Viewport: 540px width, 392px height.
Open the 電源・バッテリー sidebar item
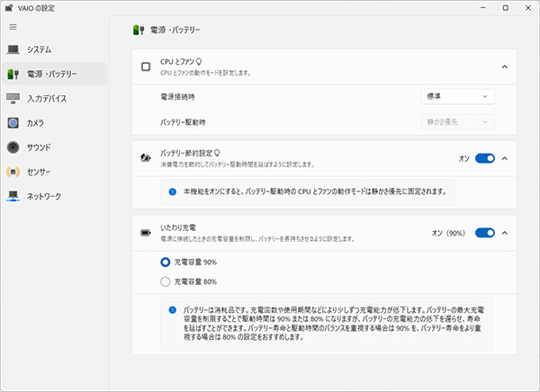(x=54, y=74)
